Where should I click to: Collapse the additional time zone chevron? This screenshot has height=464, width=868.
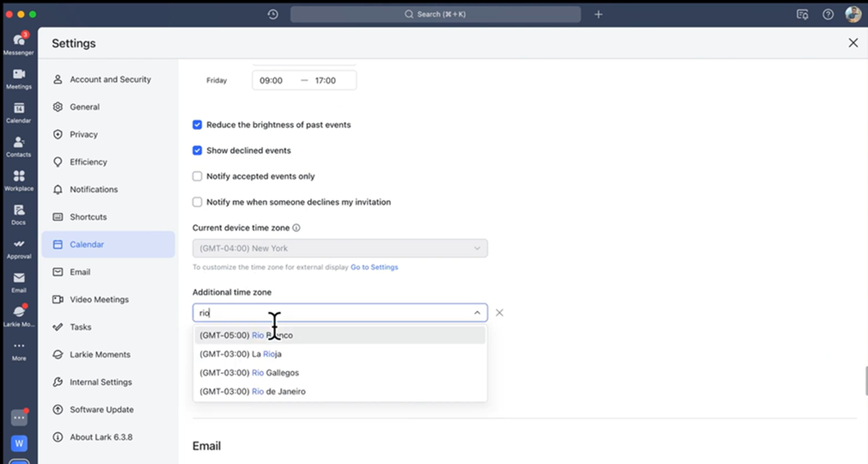click(477, 313)
